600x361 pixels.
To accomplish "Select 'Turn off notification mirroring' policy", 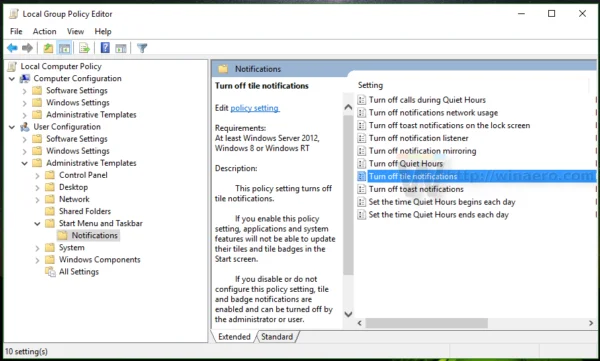I will click(x=422, y=151).
